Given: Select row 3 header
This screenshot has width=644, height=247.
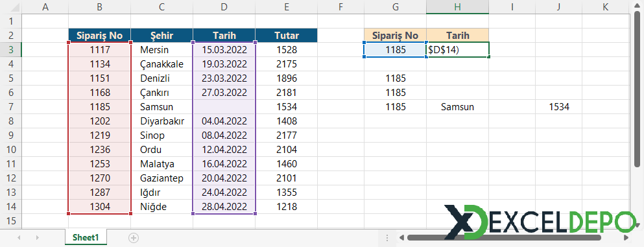Looking at the screenshot, I should (x=10, y=50).
